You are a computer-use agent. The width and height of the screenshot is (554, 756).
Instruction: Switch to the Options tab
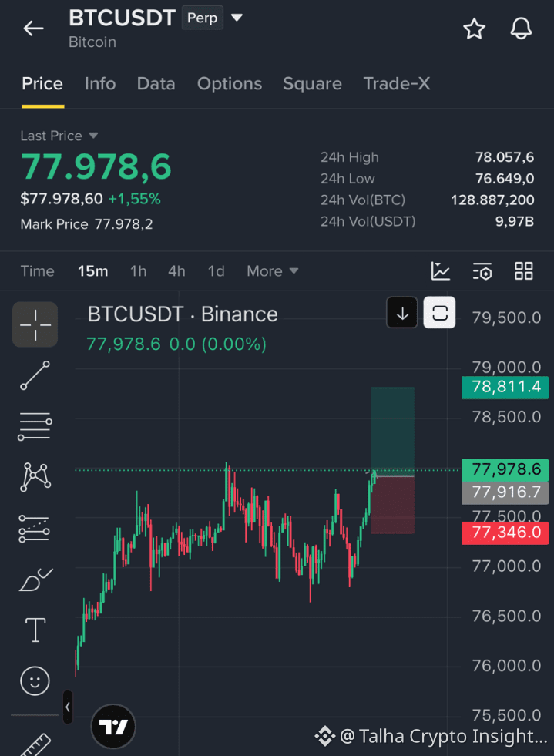click(230, 84)
